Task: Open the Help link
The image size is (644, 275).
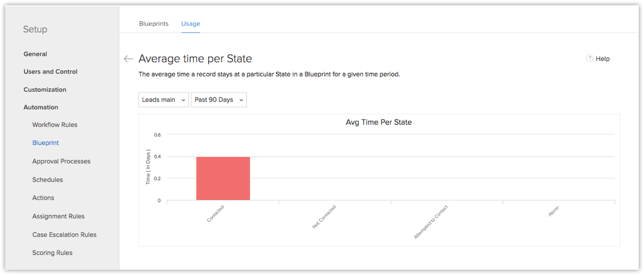Action: point(603,59)
